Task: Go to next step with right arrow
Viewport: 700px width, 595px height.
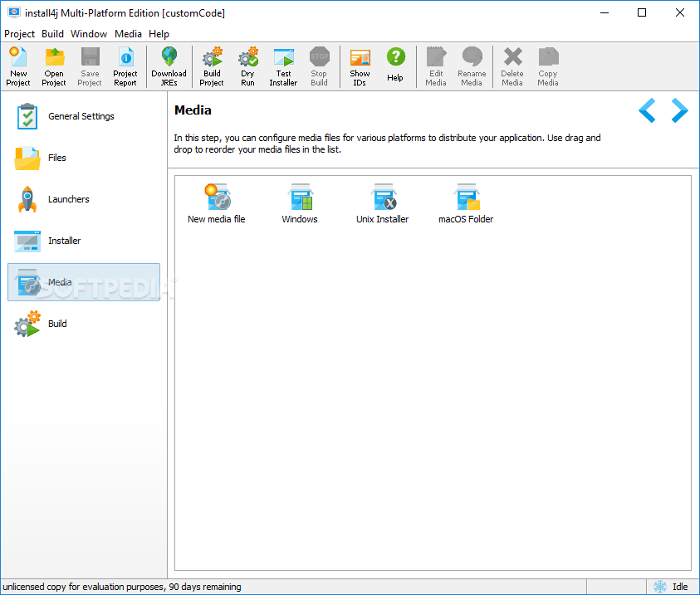Action: click(679, 110)
